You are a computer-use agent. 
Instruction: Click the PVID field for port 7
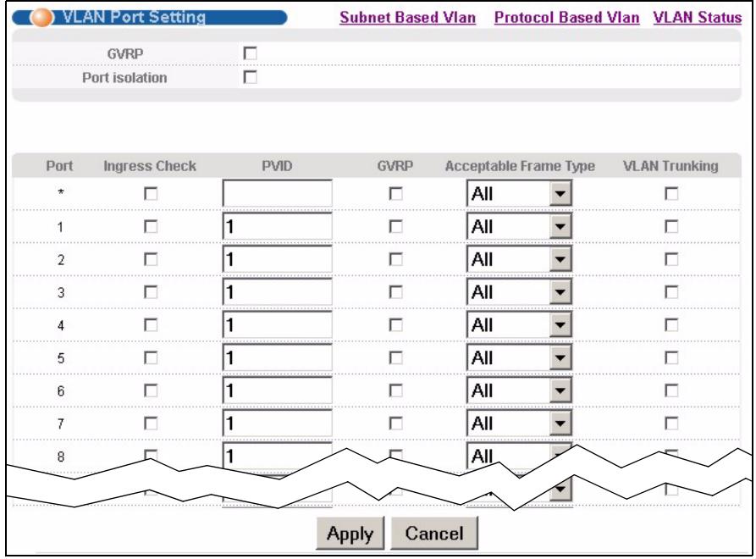tap(277, 423)
